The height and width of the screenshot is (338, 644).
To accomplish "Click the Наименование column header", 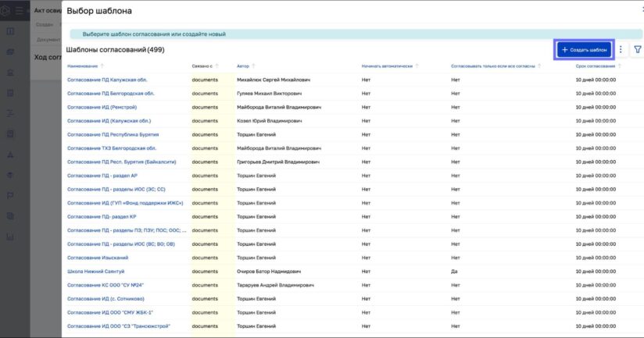I will click(x=83, y=66).
